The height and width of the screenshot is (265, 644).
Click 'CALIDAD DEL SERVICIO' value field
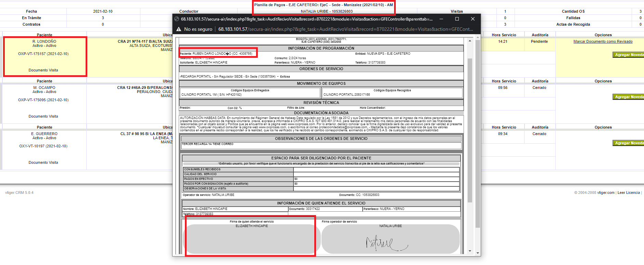376,174
